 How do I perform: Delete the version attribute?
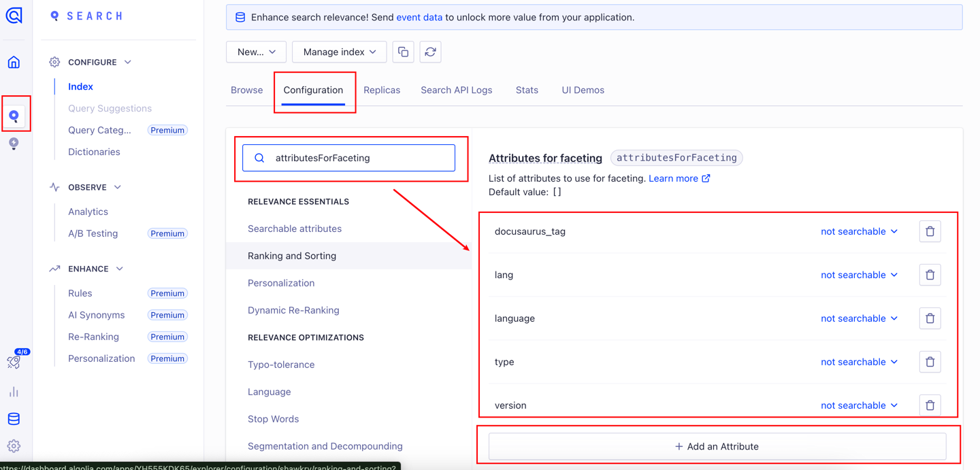click(930, 405)
